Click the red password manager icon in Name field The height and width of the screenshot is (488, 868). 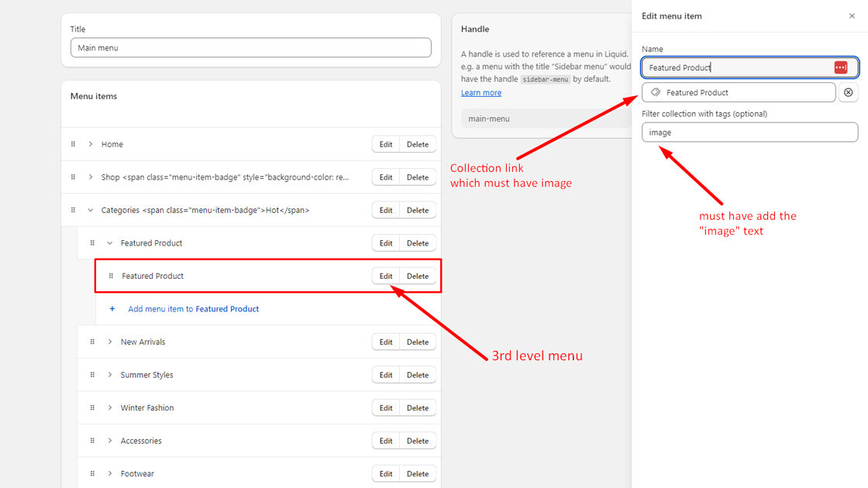tap(841, 67)
